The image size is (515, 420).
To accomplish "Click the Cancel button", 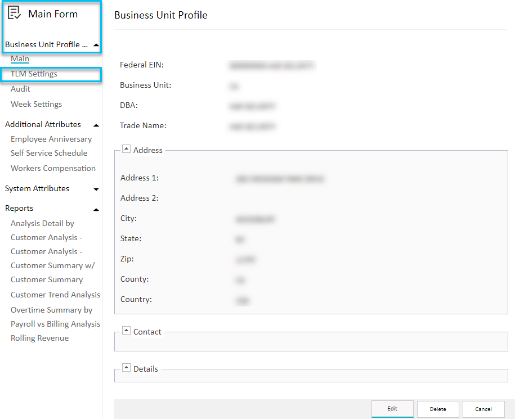I will 483,409.
